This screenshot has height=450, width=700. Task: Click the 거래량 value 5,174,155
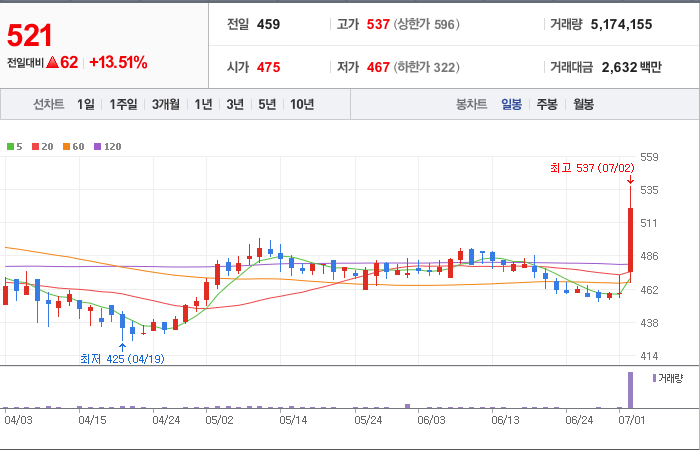(621, 24)
